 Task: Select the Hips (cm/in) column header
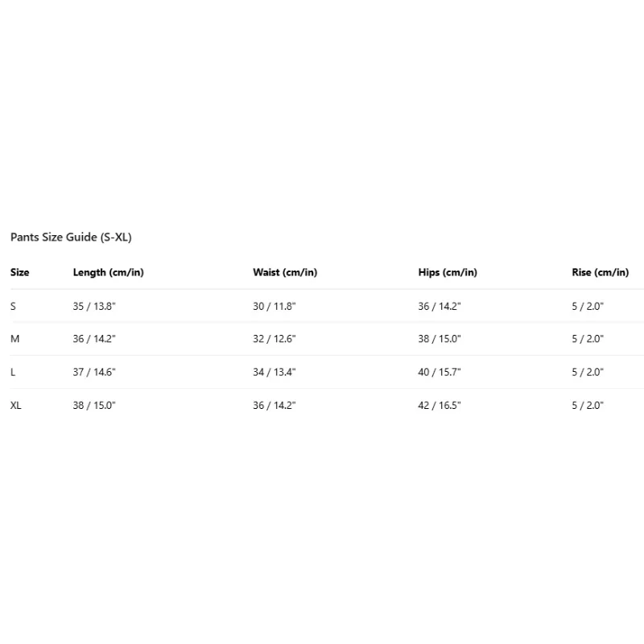448,272
